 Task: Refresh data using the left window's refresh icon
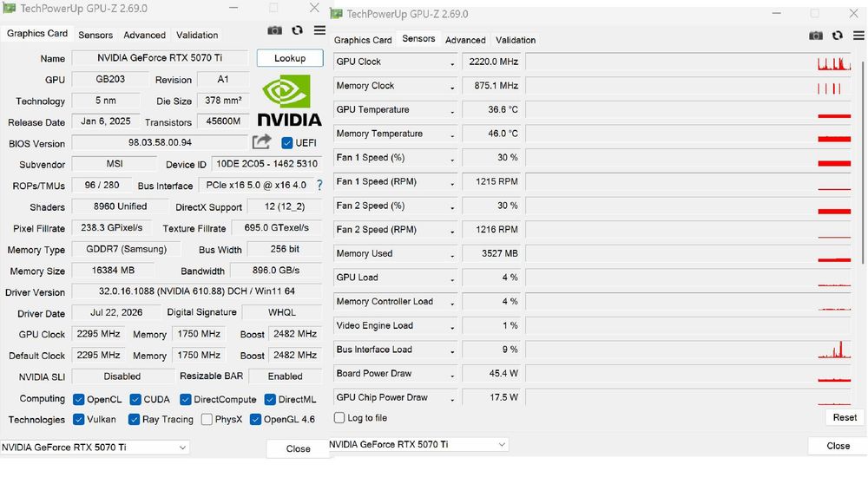[x=297, y=30]
